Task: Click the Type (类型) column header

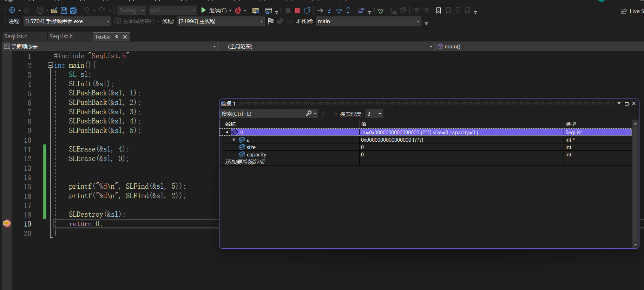Action: [x=598, y=124]
